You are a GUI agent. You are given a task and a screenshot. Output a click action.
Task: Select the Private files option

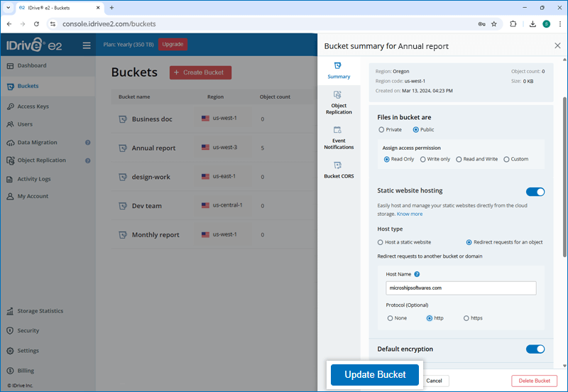click(x=381, y=130)
